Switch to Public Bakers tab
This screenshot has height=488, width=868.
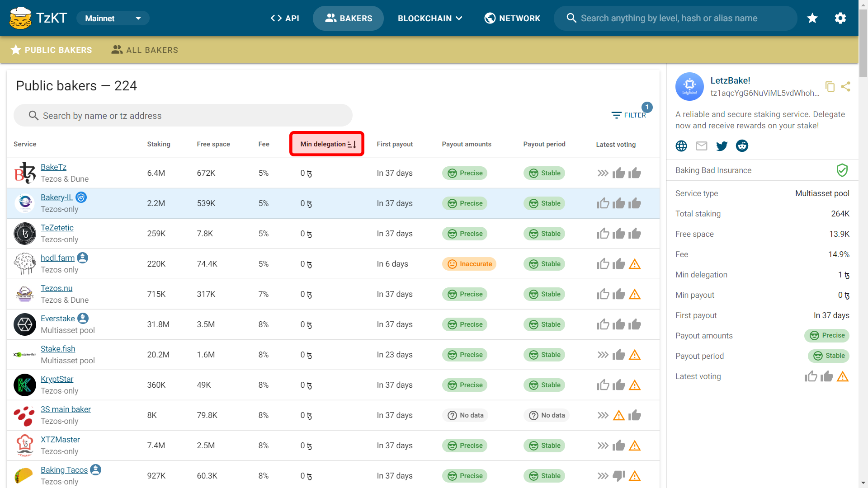pyautogui.click(x=51, y=50)
